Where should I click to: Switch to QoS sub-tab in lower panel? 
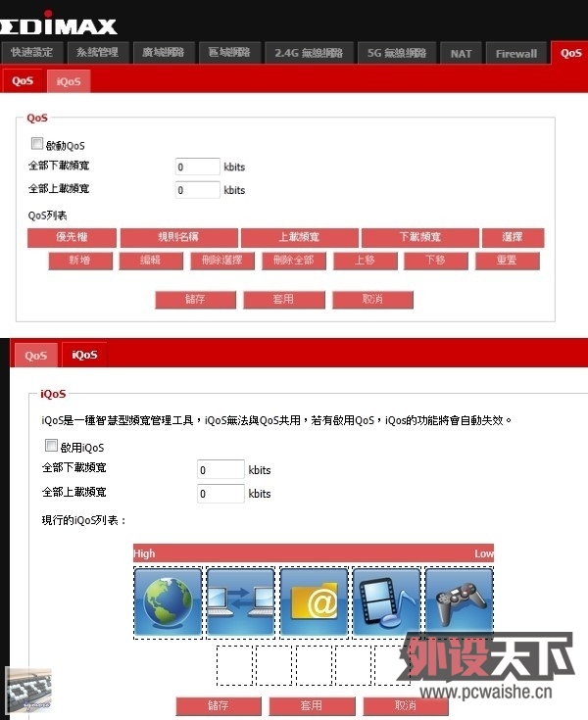tap(36, 355)
